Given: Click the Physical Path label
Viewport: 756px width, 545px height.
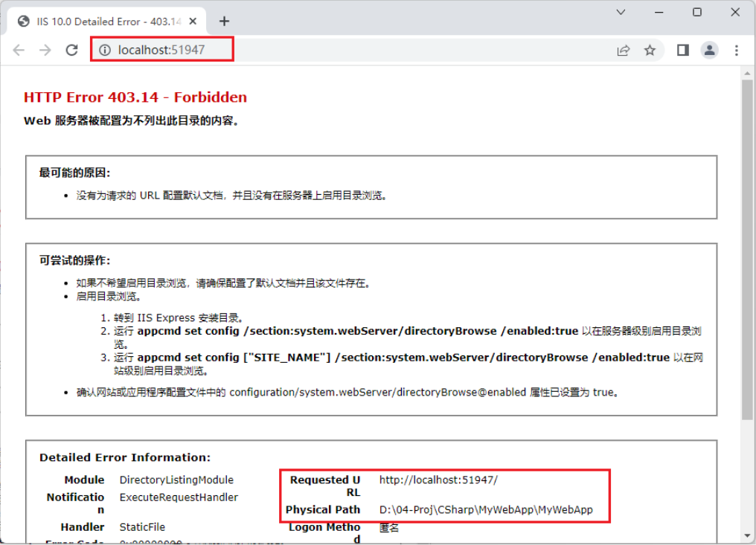Looking at the screenshot, I should (323, 510).
